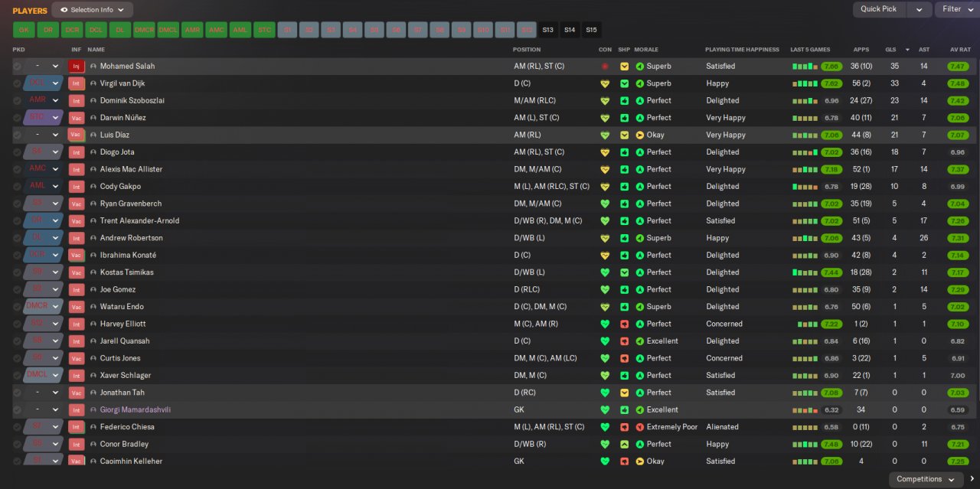
Task: Click Conor Bradley's last 5 games form bar
Action: (x=805, y=444)
